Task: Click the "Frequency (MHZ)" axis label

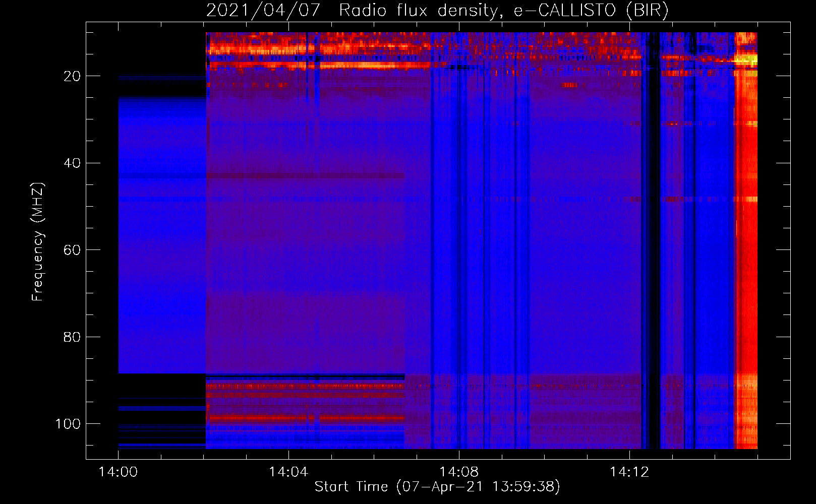Action: coord(38,241)
